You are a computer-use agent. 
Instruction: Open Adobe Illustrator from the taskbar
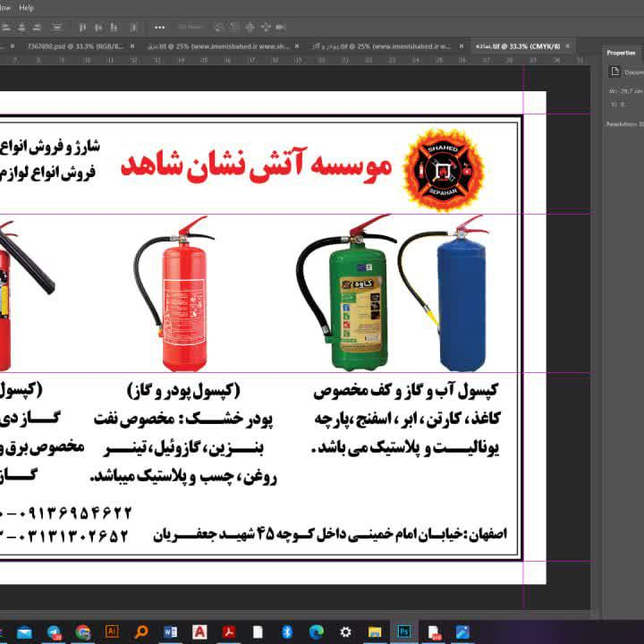112,631
